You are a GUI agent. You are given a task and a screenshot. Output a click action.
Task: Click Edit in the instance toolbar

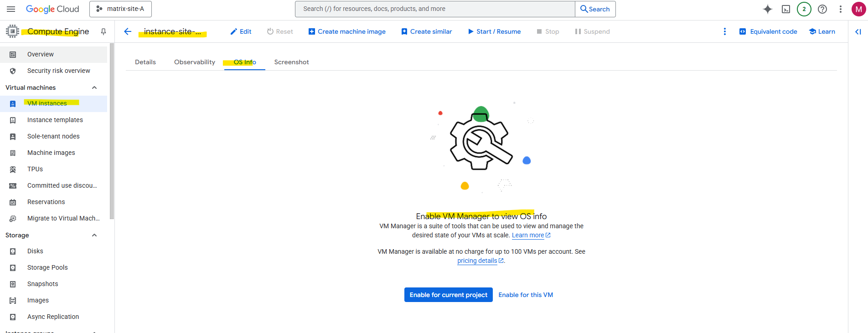pyautogui.click(x=241, y=31)
